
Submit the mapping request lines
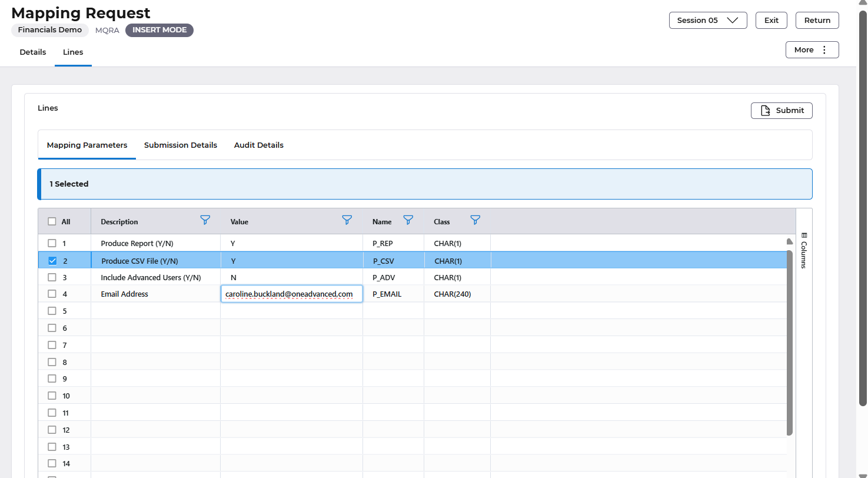pos(781,111)
